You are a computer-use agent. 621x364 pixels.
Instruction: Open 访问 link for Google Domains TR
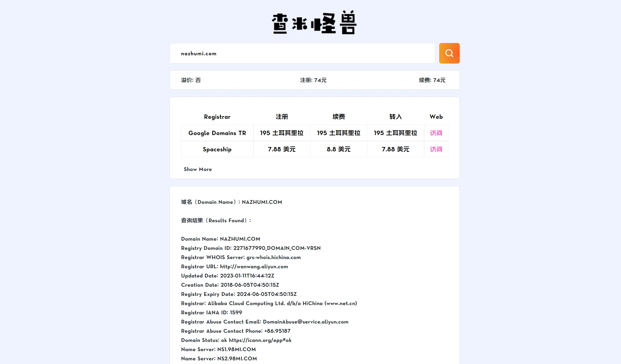coord(436,133)
